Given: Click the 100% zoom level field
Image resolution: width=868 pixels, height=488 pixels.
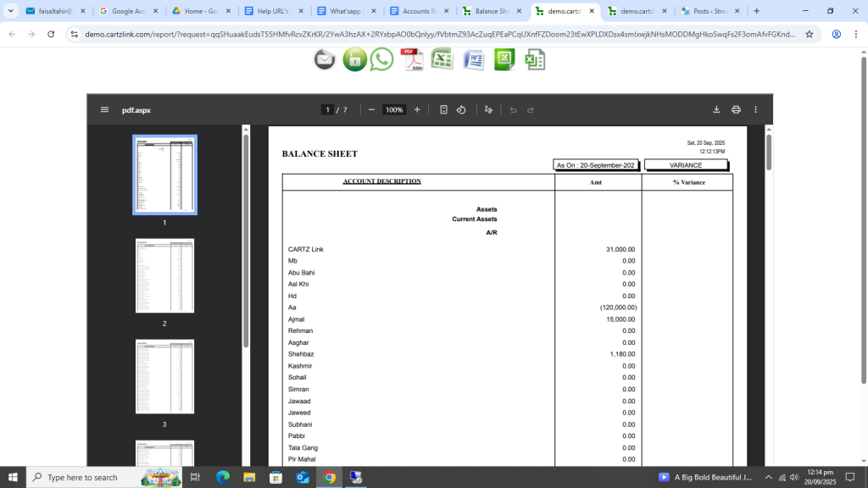Looking at the screenshot, I should click(394, 109).
